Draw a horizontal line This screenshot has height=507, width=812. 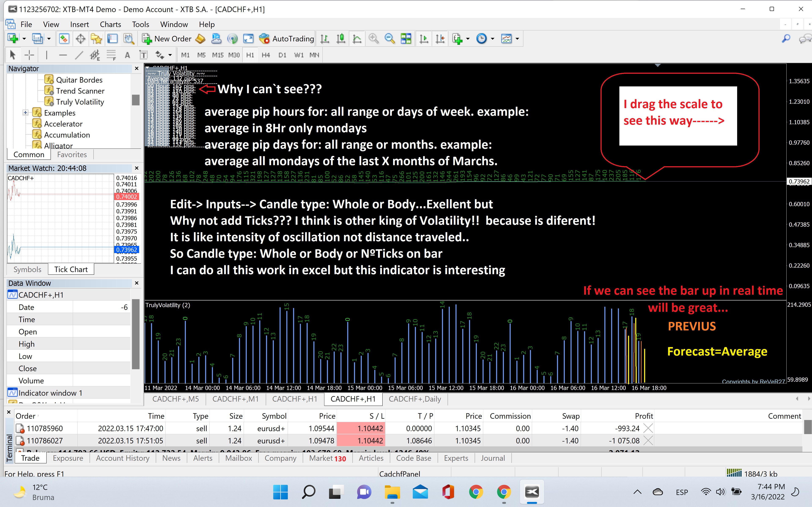63,55
